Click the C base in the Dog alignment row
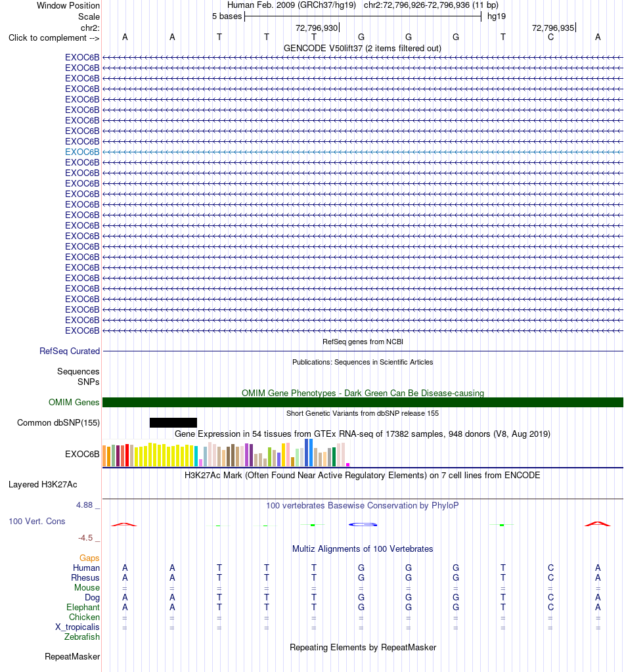This screenshot has height=672, width=624. coord(550,597)
